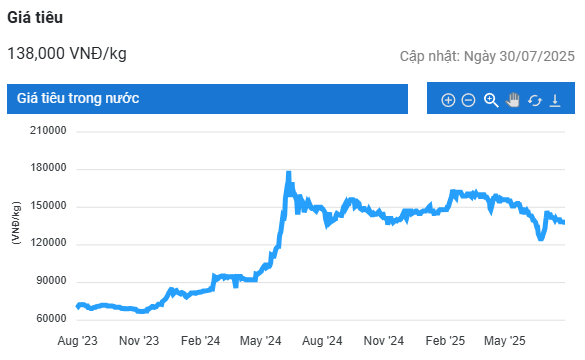Click the Giá tiêu heading
The width and height of the screenshot is (585, 360).
pos(35,18)
